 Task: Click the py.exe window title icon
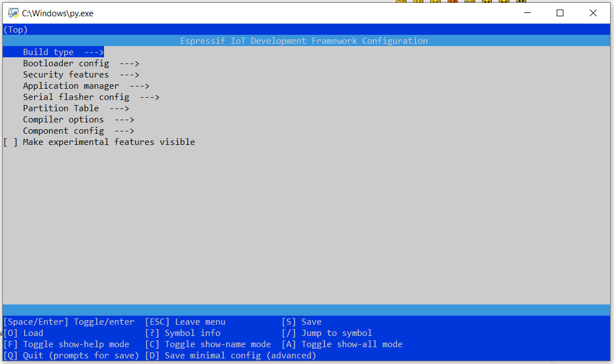click(x=13, y=13)
